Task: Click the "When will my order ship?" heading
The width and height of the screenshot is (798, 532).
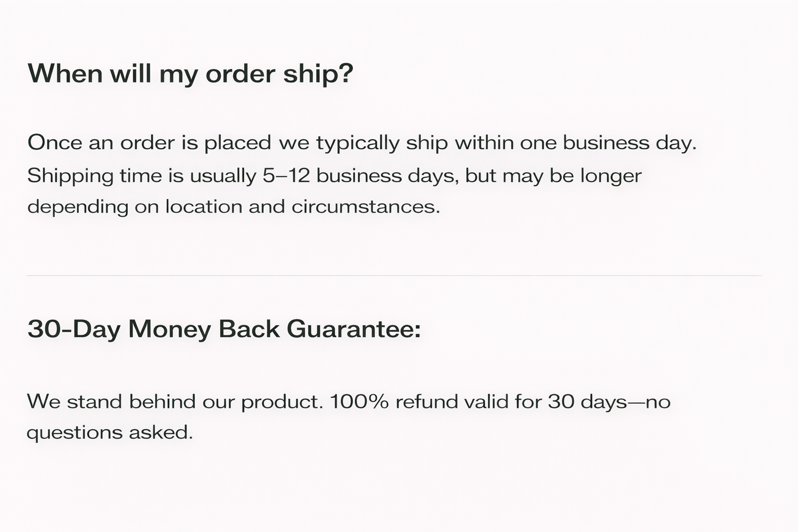Action: [190, 73]
